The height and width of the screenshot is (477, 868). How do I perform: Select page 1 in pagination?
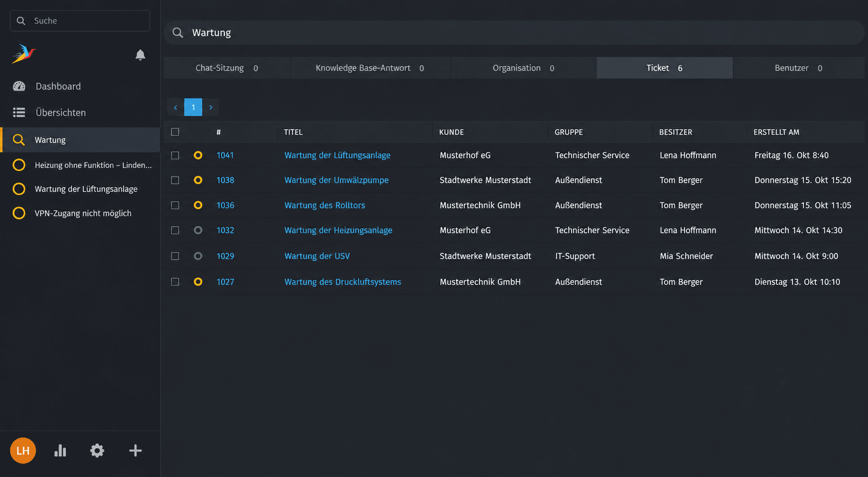[x=193, y=107]
